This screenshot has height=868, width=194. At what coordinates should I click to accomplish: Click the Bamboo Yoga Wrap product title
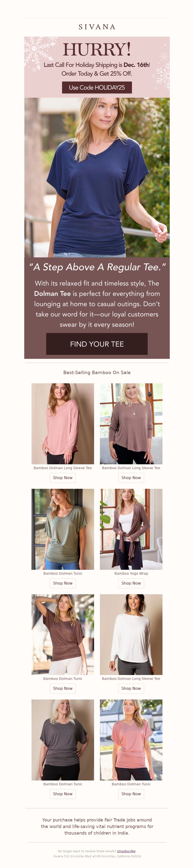click(131, 573)
